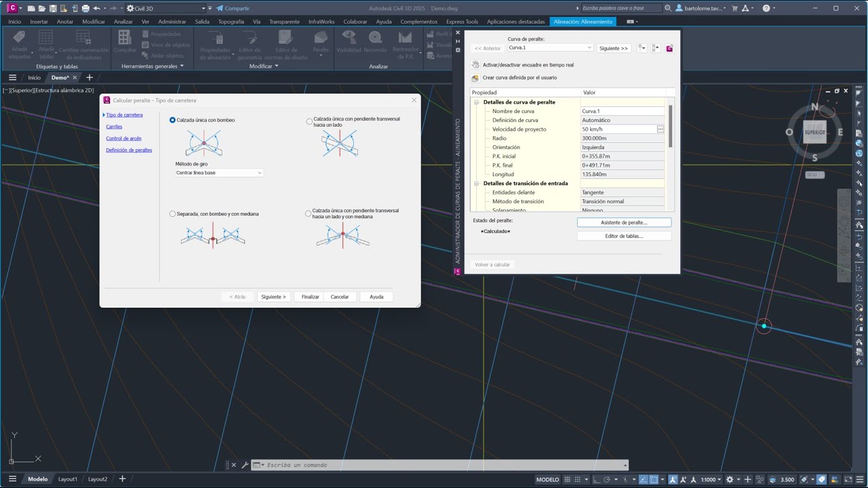Click the Plot printer icon
Screen dimensions: 868x488
(x=85, y=8)
